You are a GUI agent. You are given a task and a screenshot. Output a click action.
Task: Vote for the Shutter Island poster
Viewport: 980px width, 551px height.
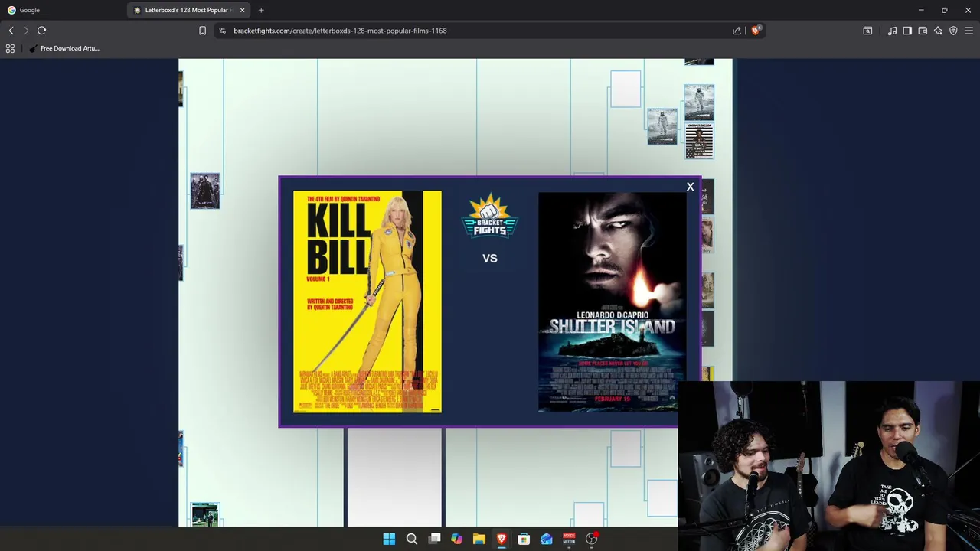pyautogui.click(x=612, y=302)
